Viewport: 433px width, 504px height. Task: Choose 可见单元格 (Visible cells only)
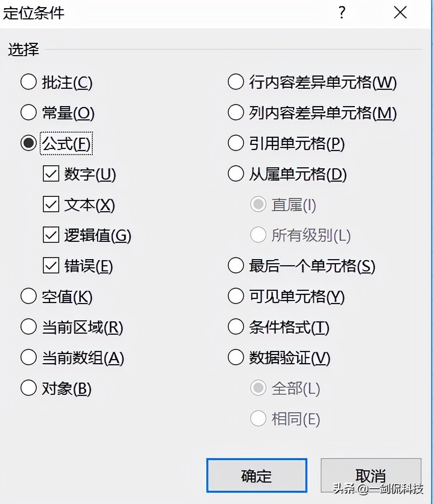click(x=235, y=296)
